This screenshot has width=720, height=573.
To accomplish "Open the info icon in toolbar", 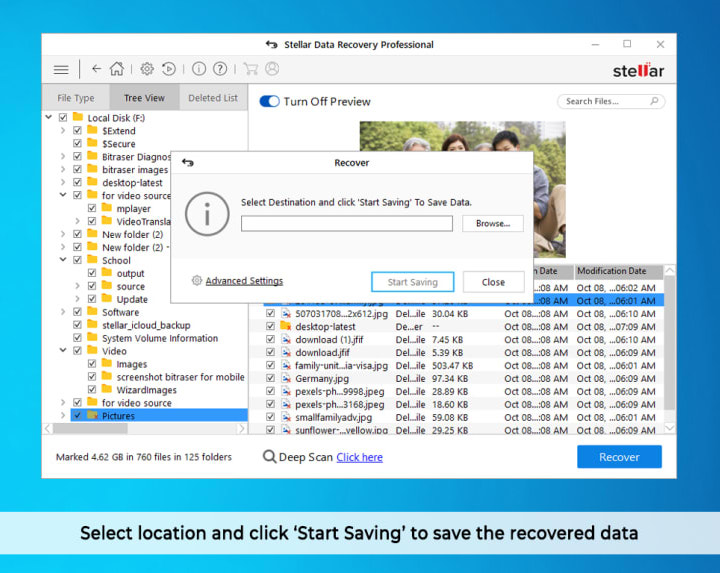I will pos(199,69).
